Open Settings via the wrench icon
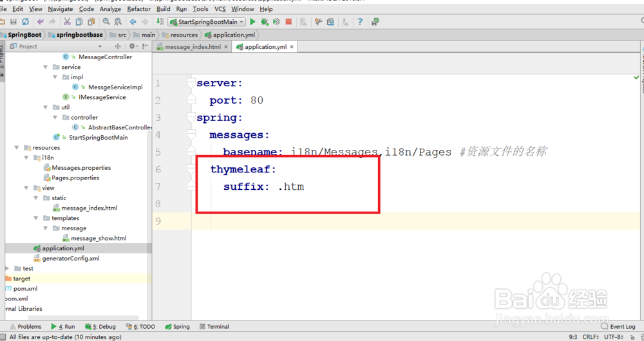Screen dimensions: 644x341 [318, 22]
